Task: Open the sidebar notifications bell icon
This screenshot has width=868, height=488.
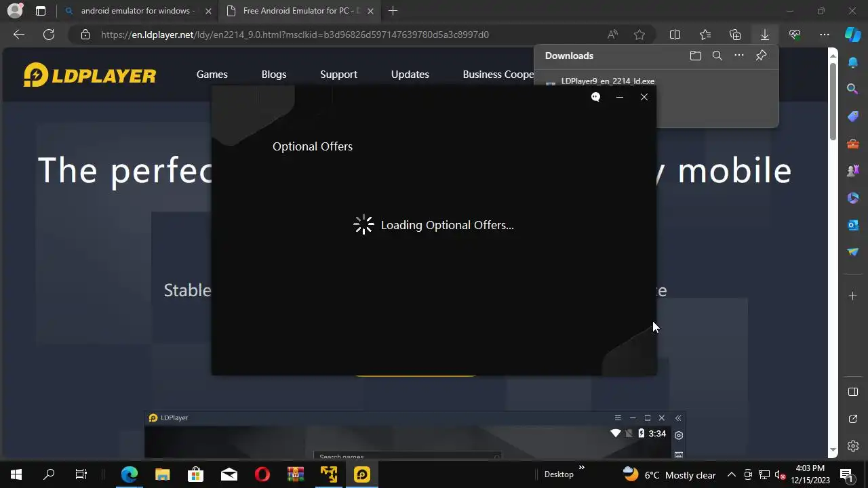Action: 853,62
